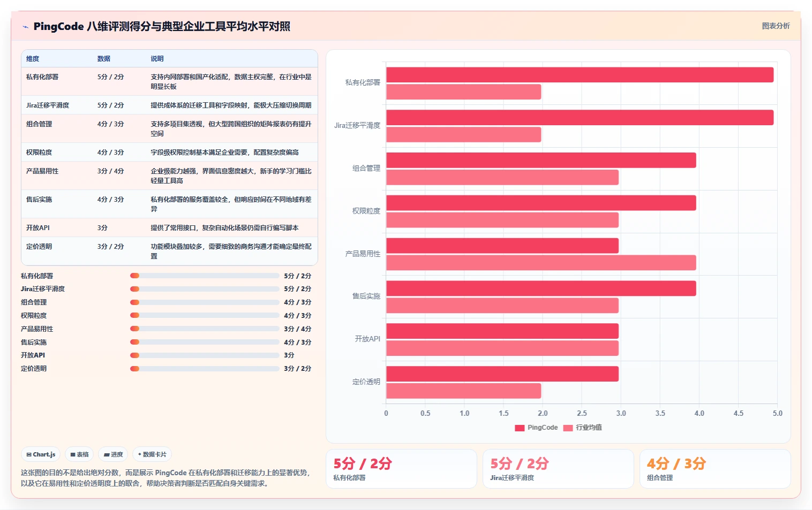The image size is (812, 510).
Task: Select the 数据卡片 tag chip
Action: [152, 454]
